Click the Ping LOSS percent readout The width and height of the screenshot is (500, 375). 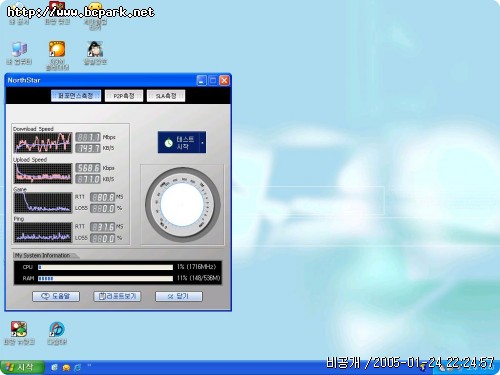[x=102, y=238]
